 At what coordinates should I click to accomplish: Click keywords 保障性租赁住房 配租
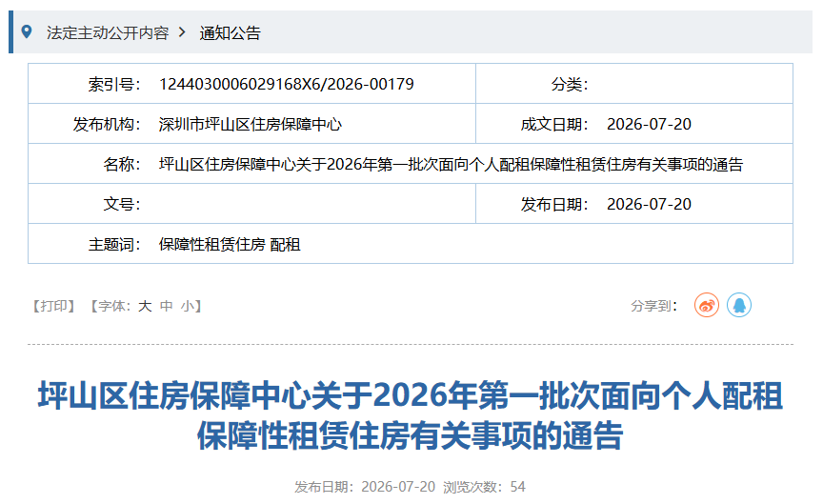(x=230, y=245)
